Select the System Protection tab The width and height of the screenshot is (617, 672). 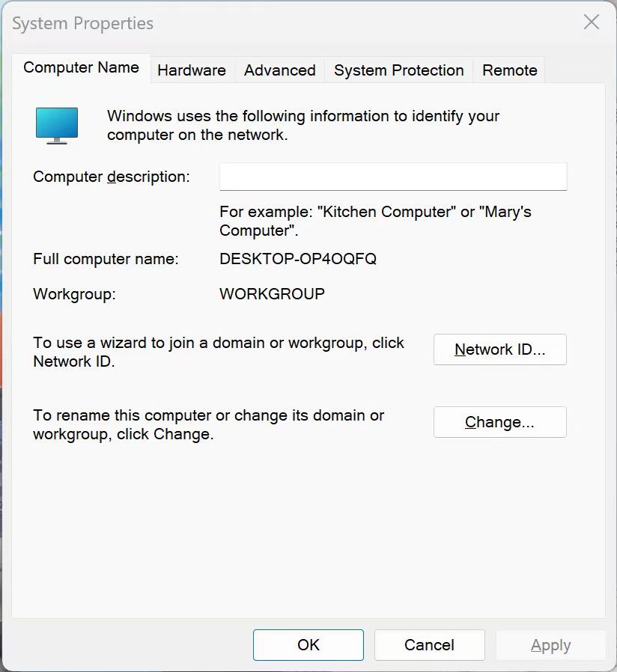pos(398,70)
